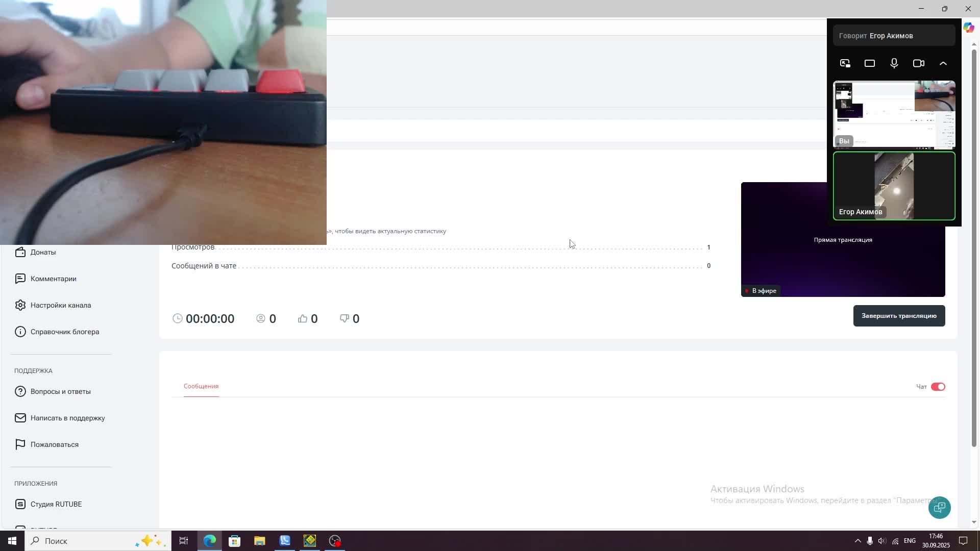Click the ПОДДЕРЖКА section header
980x551 pixels.
click(x=33, y=371)
